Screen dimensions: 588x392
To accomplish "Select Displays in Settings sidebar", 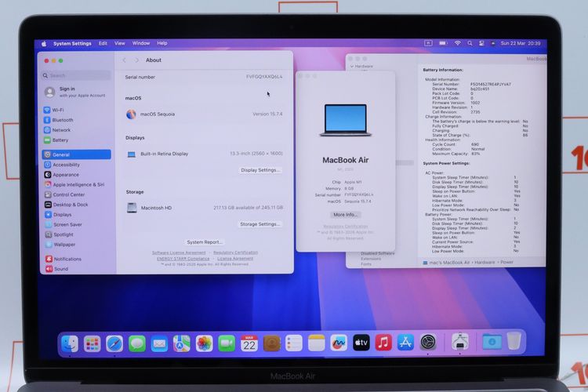I will (77, 215).
